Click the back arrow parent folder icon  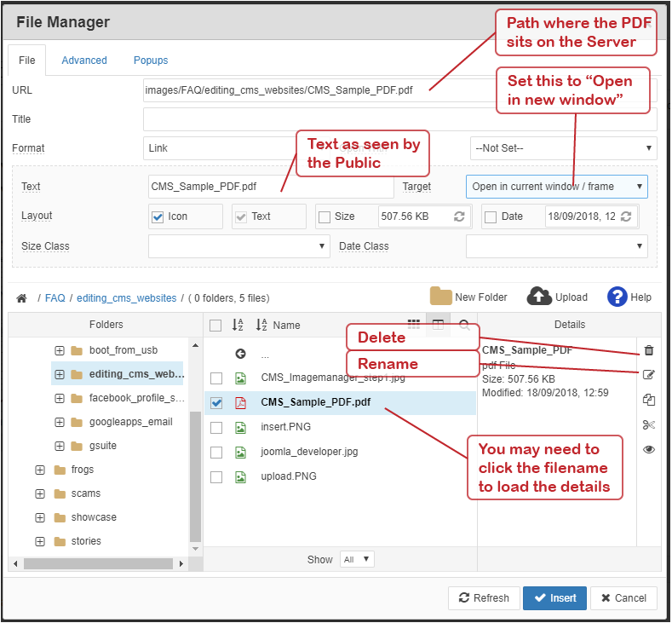tap(240, 354)
